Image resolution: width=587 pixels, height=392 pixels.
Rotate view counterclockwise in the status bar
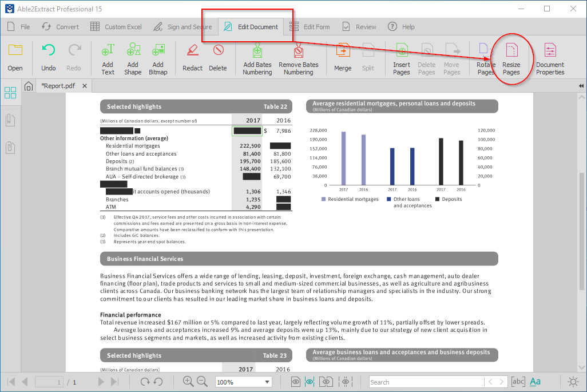coord(158,382)
